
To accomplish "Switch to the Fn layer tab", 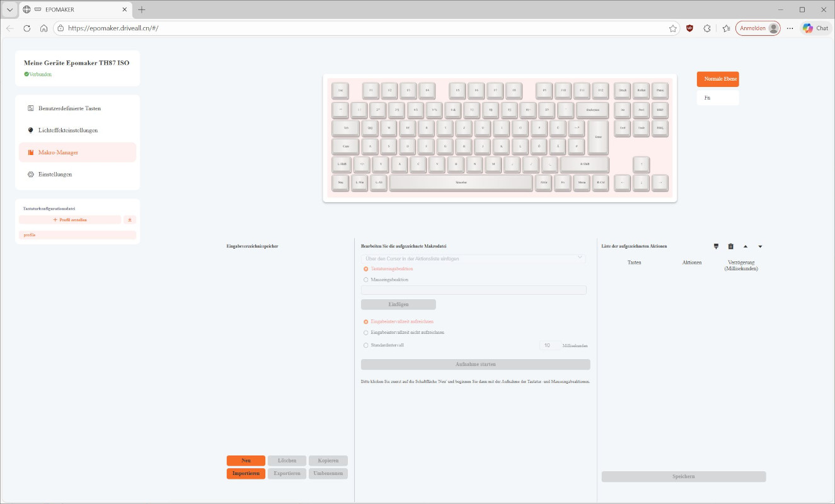I will click(x=717, y=98).
